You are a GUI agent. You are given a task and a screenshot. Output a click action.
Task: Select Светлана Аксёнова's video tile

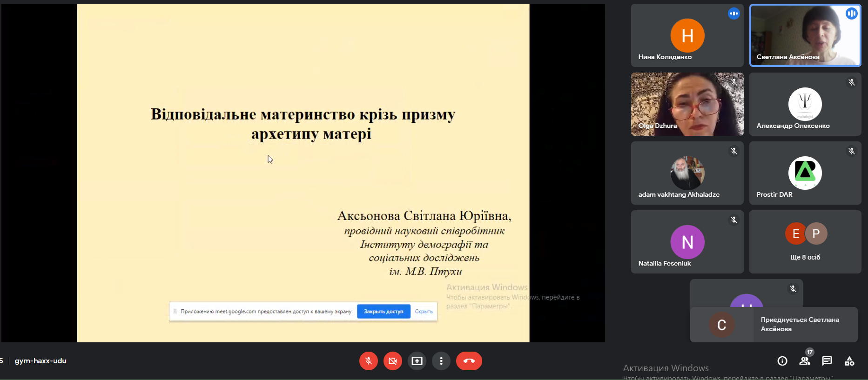805,35
